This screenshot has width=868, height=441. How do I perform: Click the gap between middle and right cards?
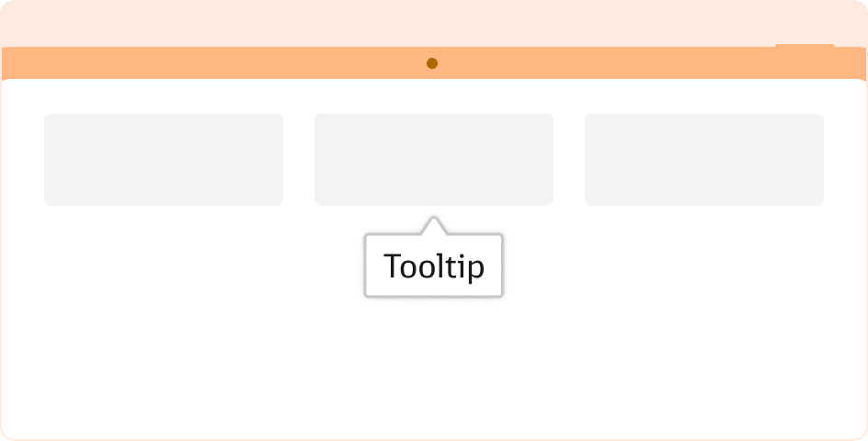tap(569, 159)
